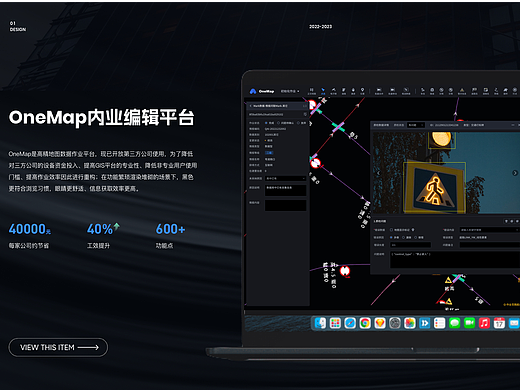Click the short input field in lower form
The width and height of the screenshot is (520, 390).
click(410, 245)
